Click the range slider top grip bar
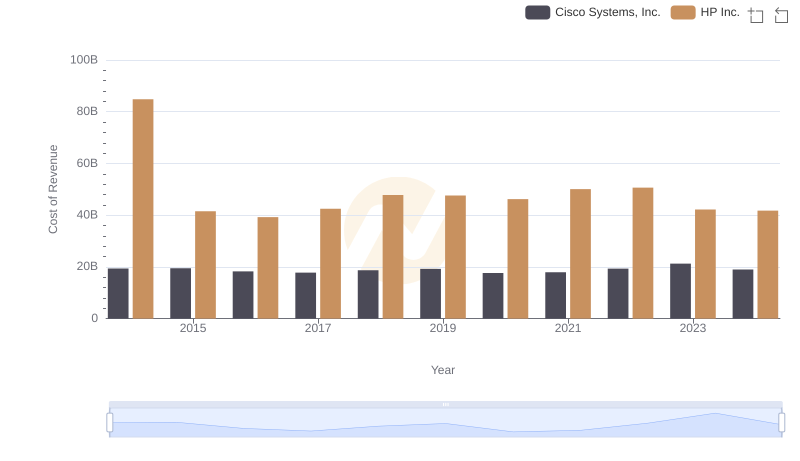This screenshot has height=461, width=800. point(445,404)
